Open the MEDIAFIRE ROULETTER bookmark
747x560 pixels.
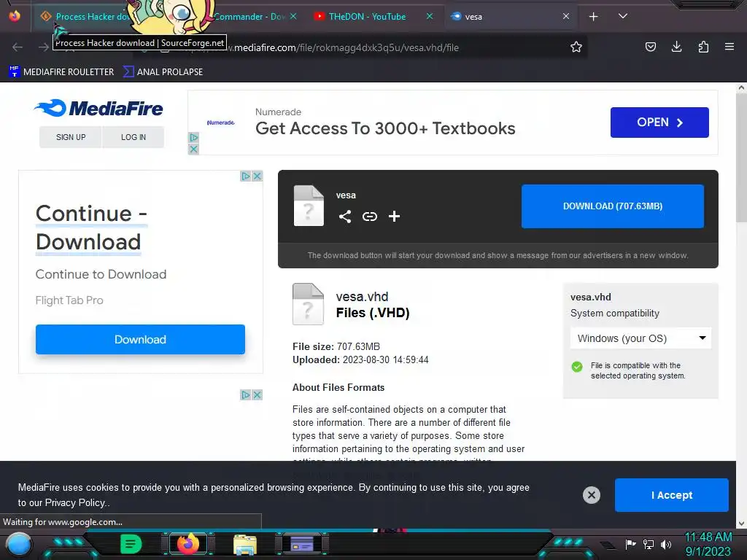(x=61, y=72)
